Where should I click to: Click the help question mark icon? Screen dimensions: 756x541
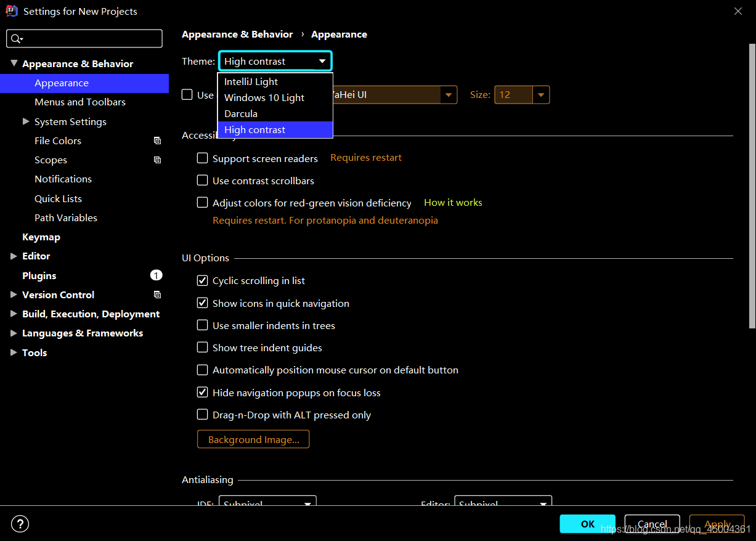tap(20, 524)
